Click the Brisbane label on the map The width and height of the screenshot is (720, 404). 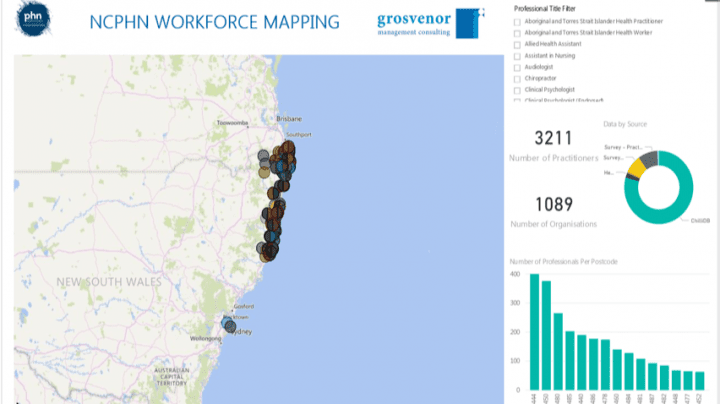coord(289,117)
